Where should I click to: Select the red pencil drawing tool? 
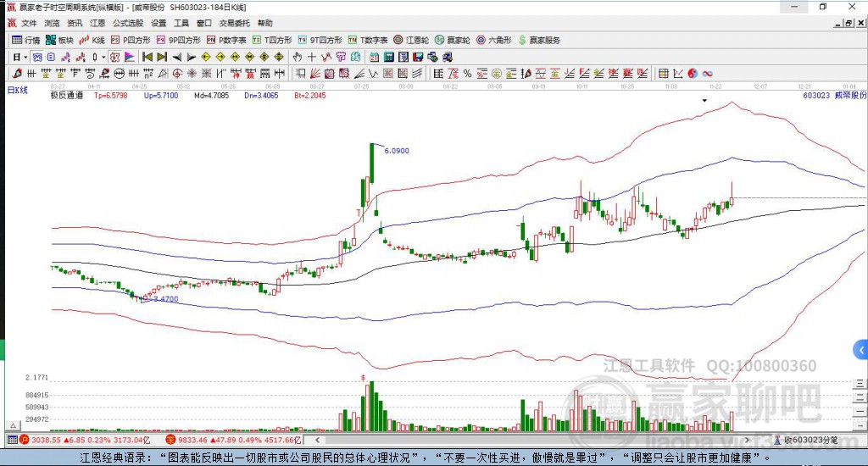pos(17,73)
